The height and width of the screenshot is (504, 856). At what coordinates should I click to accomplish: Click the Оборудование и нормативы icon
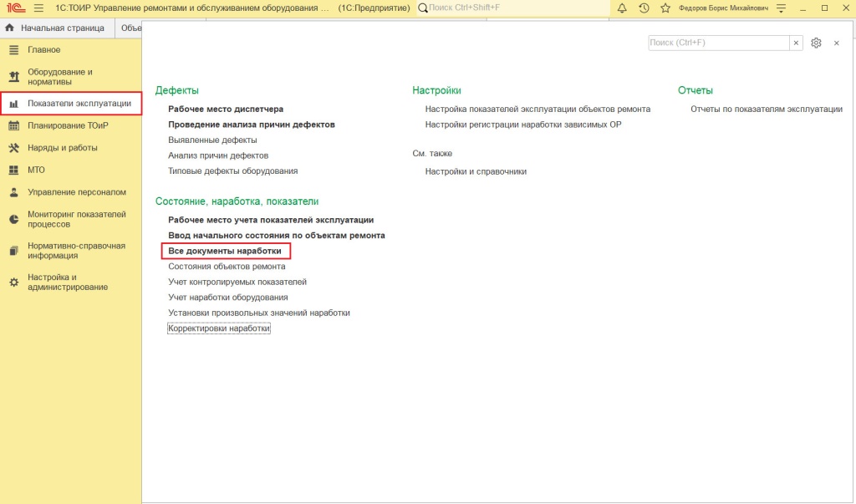(13, 77)
